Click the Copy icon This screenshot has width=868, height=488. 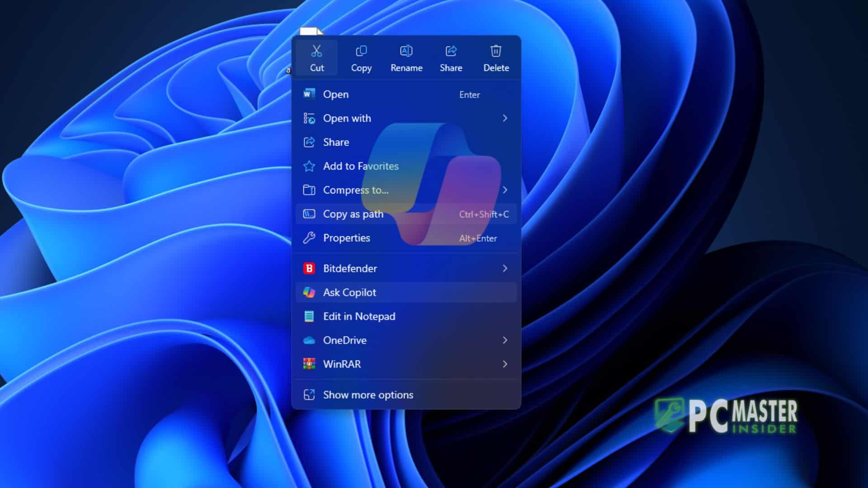[x=361, y=51]
